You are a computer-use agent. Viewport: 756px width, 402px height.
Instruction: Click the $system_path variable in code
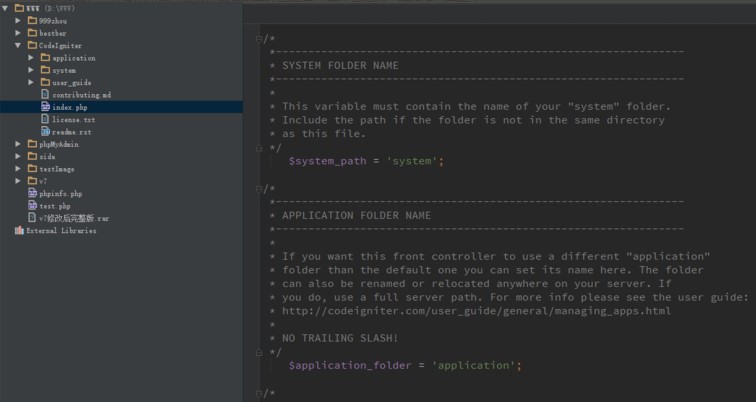point(327,160)
